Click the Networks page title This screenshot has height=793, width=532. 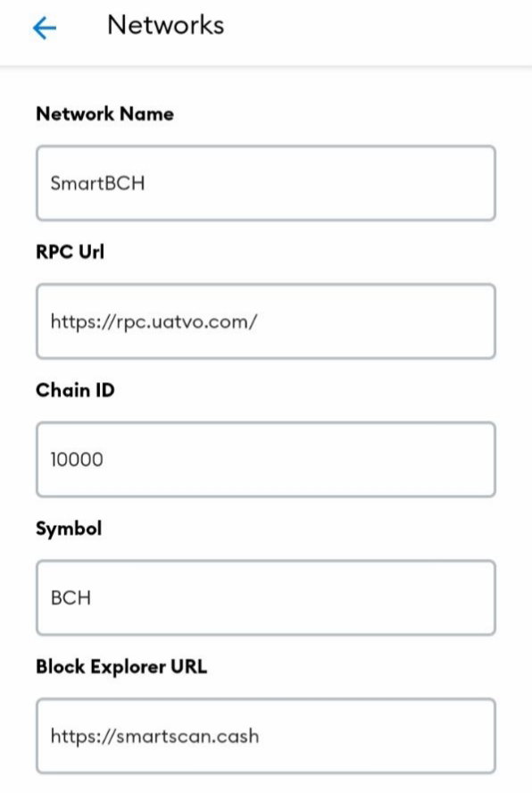166,25
